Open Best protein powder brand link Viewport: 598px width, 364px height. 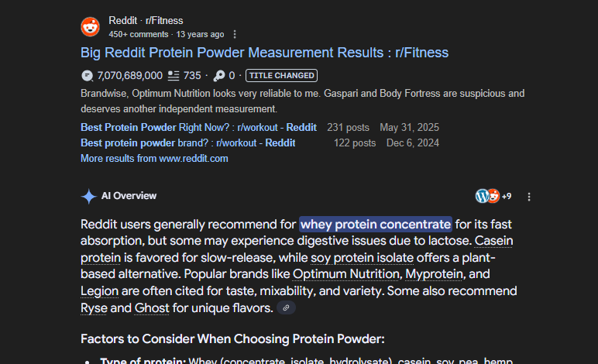pos(188,143)
